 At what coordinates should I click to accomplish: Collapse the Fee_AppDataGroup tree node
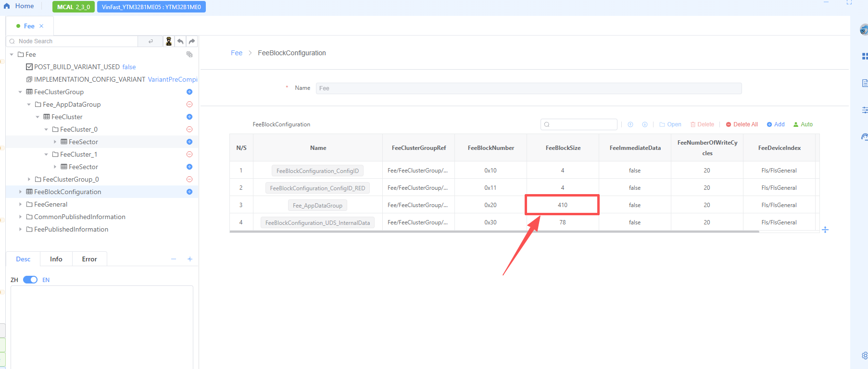click(x=29, y=104)
